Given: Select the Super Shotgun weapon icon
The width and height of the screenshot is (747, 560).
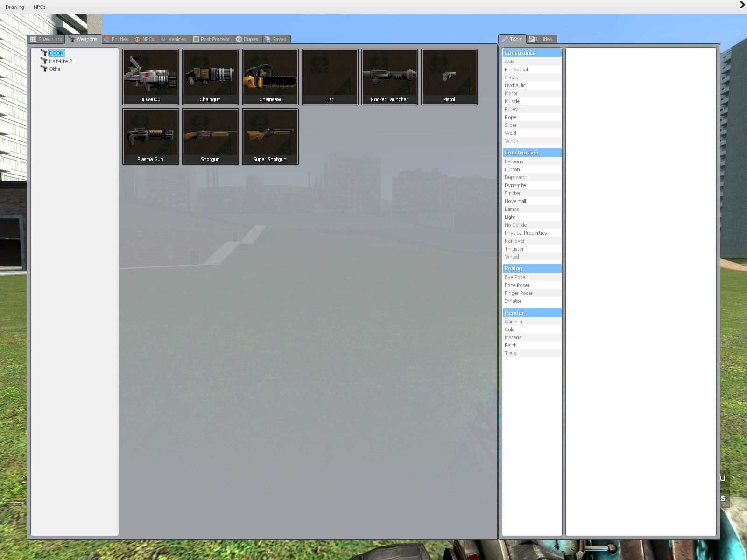Looking at the screenshot, I should point(270,137).
